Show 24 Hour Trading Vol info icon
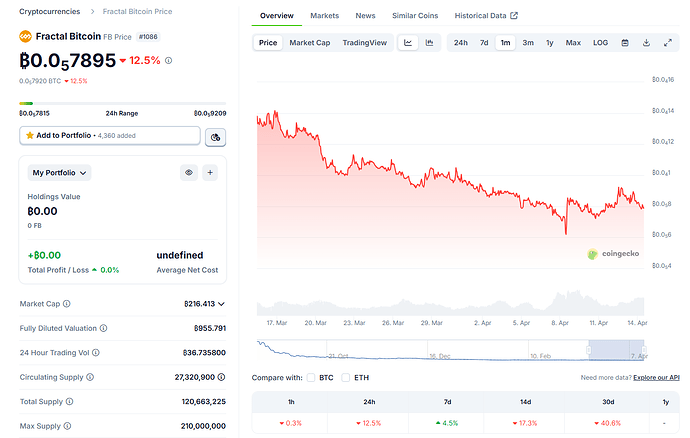The width and height of the screenshot is (690, 438). click(x=96, y=353)
